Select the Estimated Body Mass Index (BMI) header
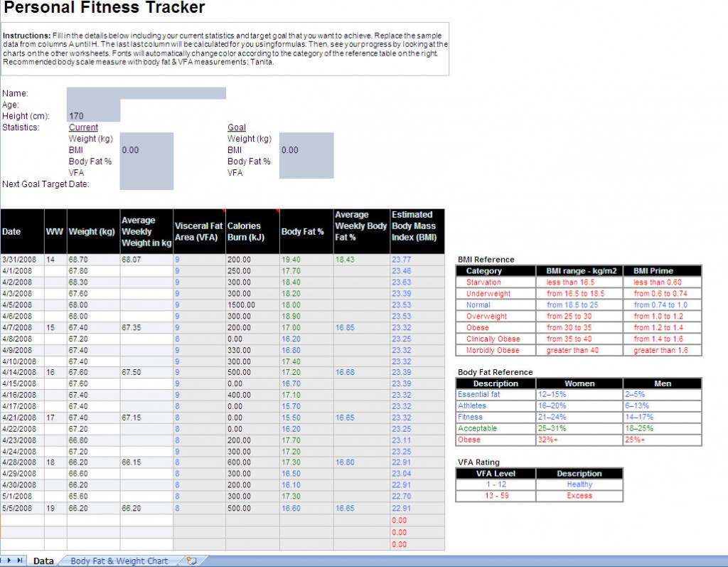This screenshot has width=728, height=567. coord(417,231)
